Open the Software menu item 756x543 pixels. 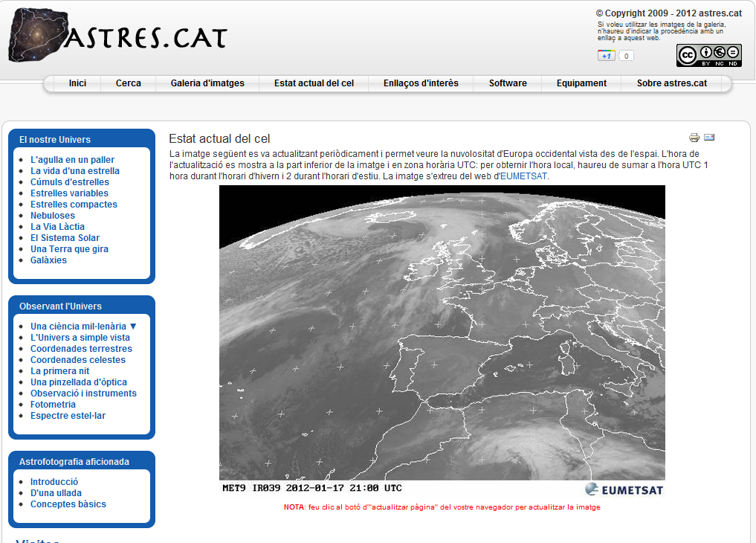tap(508, 83)
